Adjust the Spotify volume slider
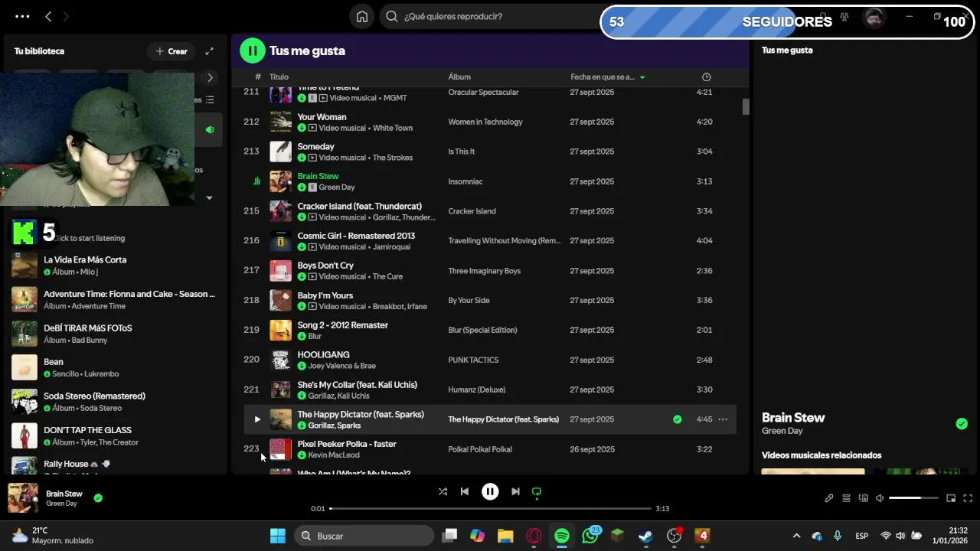 click(x=914, y=498)
